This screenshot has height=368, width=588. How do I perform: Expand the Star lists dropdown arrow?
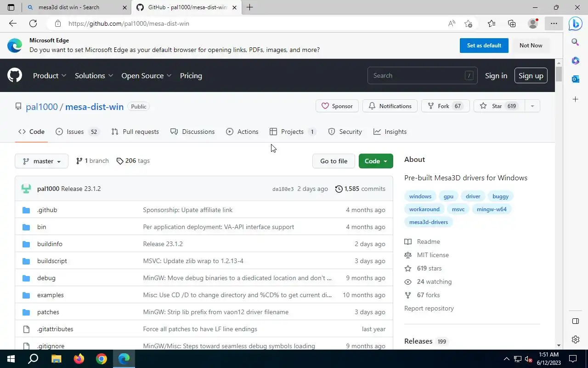point(532,106)
